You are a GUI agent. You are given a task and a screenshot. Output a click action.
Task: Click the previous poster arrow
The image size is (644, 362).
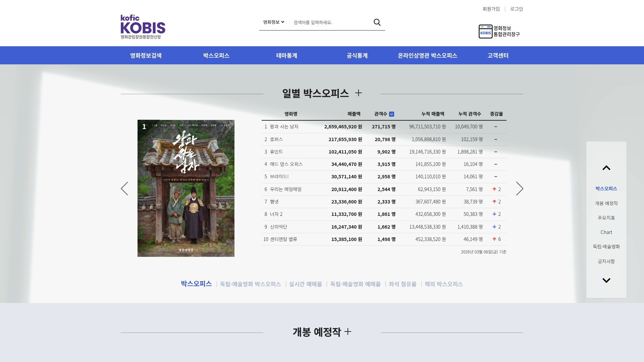tap(124, 188)
